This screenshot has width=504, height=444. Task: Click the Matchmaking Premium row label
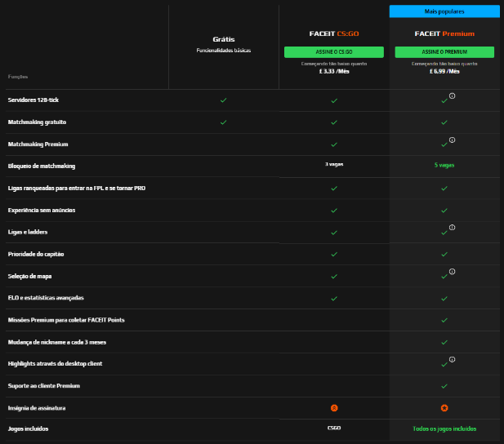click(x=38, y=144)
